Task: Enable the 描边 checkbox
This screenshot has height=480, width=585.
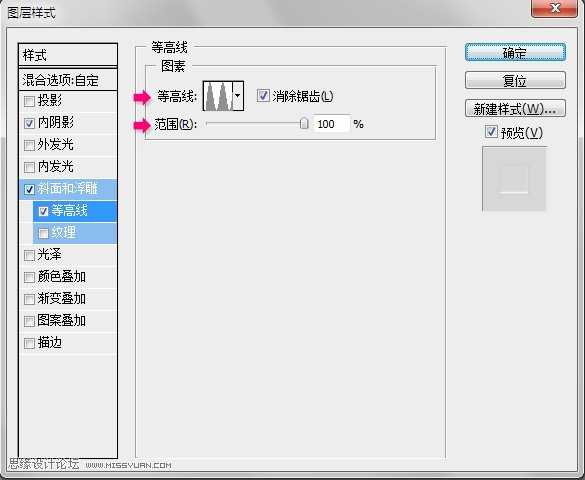Action: coord(29,343)
